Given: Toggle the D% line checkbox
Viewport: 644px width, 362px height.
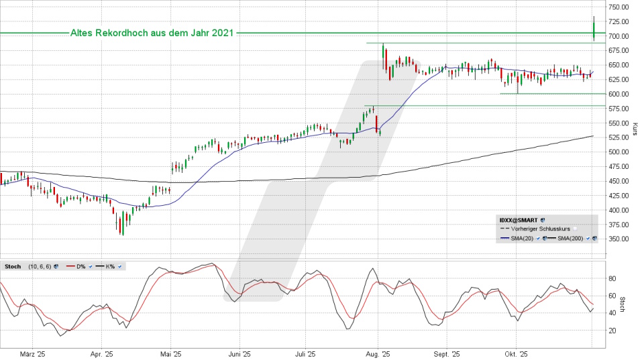Looking at the screenshot, I should (91, 267).
